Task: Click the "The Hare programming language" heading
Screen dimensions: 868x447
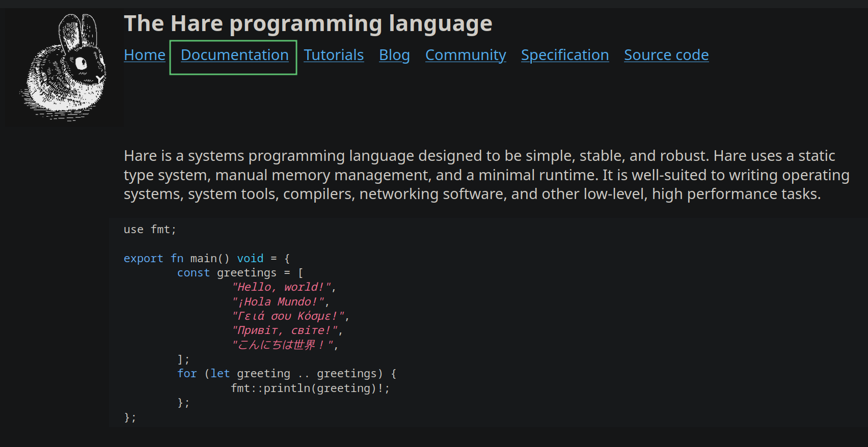Action: (x=308, y=23)
